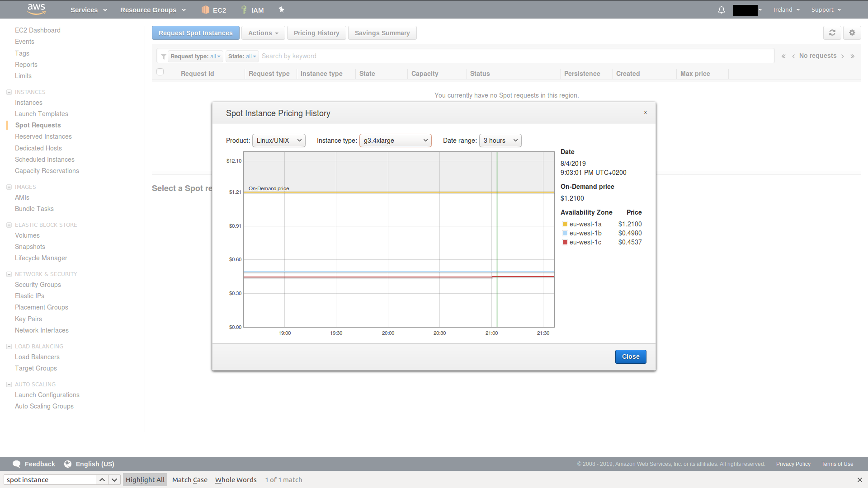This screenshot has height=488, width=868.
Task: Open the Date range 3 hours dropdown
Action: point(500,141)
